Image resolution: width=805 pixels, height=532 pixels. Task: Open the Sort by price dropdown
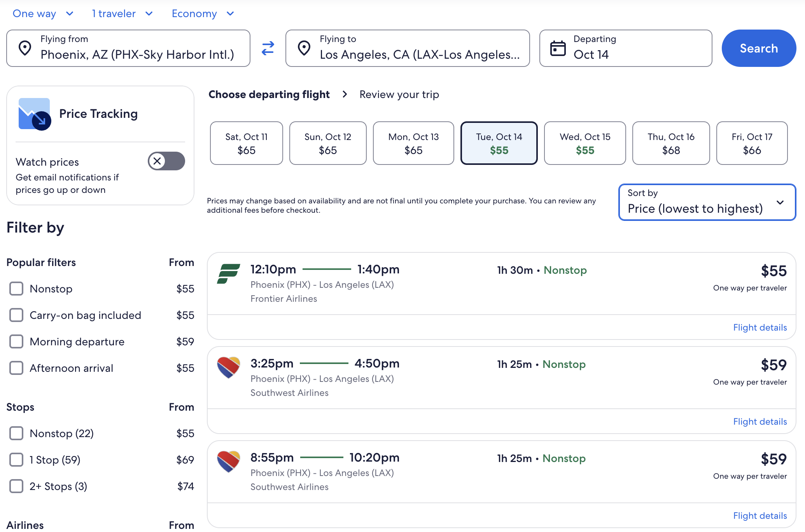706,202
